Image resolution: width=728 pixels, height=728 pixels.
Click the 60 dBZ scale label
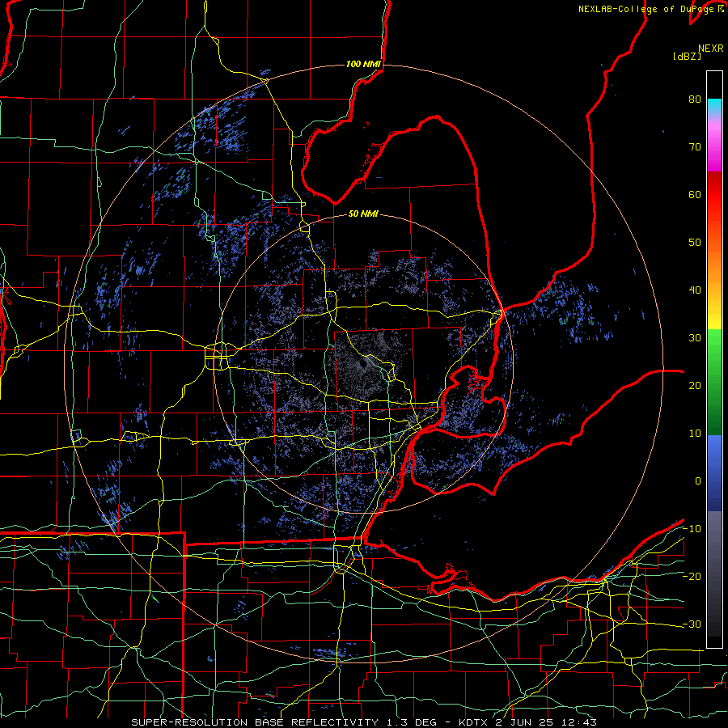[695, 194]
